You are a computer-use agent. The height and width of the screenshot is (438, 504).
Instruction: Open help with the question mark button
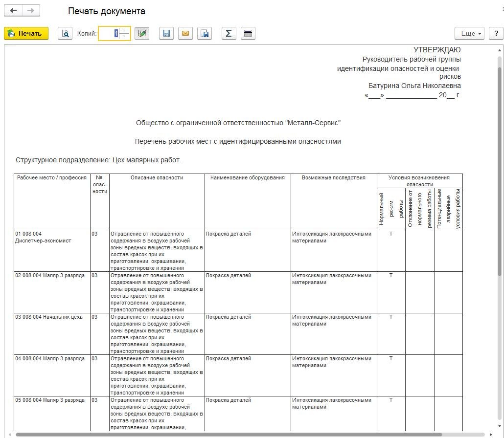coord(496,33)
